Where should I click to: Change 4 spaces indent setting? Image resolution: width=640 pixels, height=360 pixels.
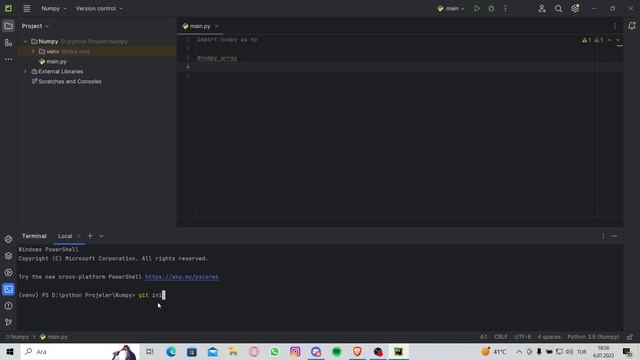coord(549,337)
